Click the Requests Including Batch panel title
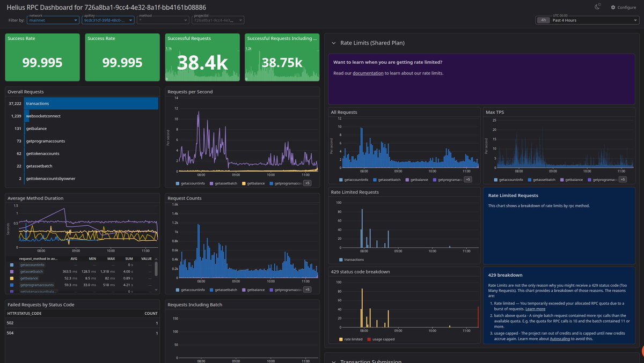Image resolution: width=644 pixels, height=363 pixels. coord(195,305)
